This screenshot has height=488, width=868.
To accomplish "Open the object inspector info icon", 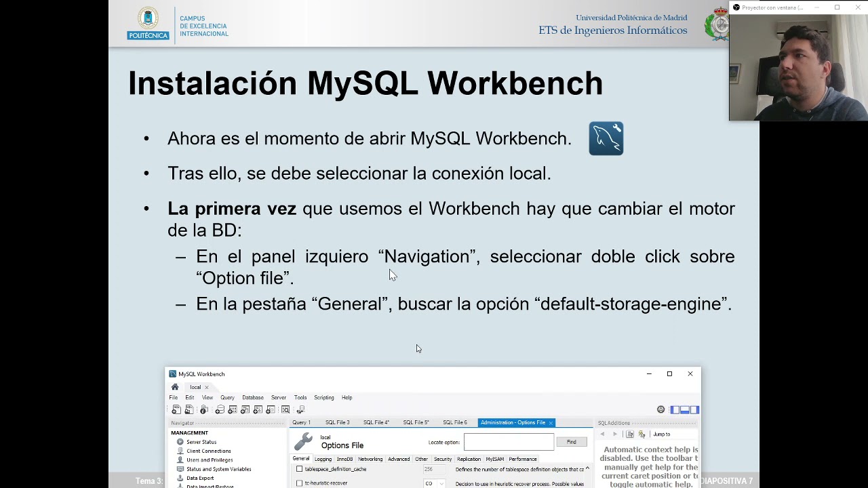I will point(203,409).
